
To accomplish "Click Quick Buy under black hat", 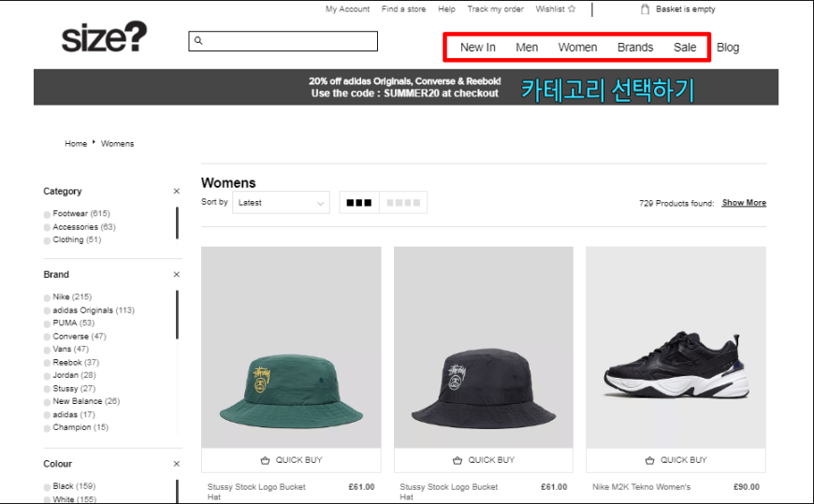I will tap(484, 460).
